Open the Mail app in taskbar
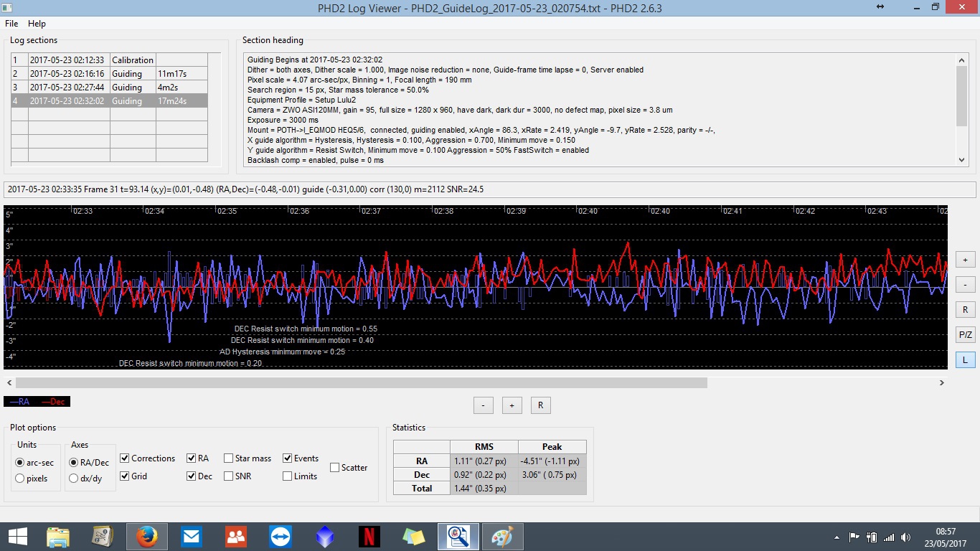Image resolution: width=980 pixels, height=551 pixels. pyautogui.click(x=192, y=537)
